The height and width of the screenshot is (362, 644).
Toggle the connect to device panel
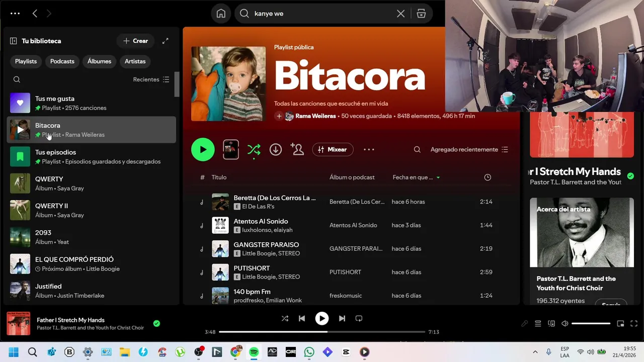coord(551,324)
